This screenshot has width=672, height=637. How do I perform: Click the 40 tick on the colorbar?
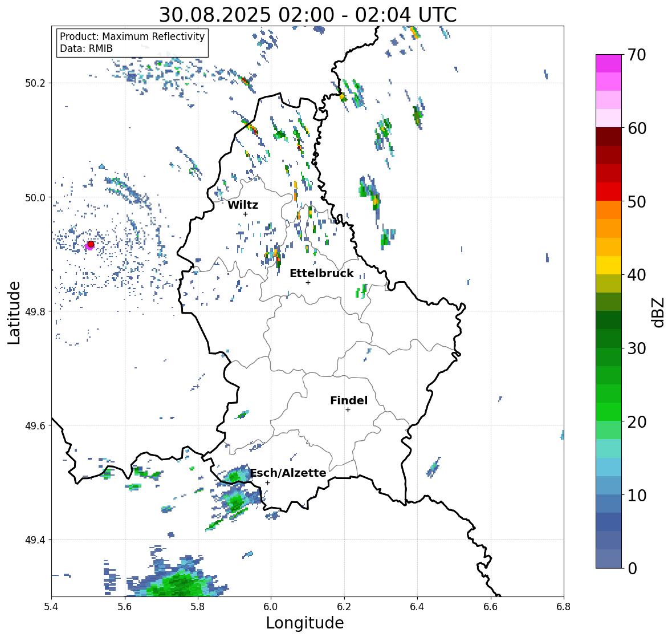(637, 275)
